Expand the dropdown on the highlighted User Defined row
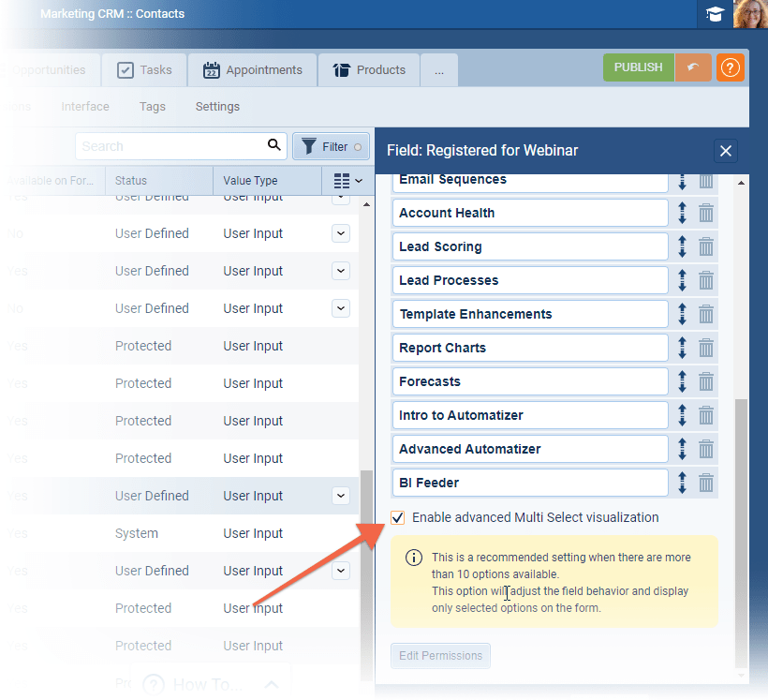Image resolution: width=768 pixels, height=700 pixels. click(x=341, y=496)
